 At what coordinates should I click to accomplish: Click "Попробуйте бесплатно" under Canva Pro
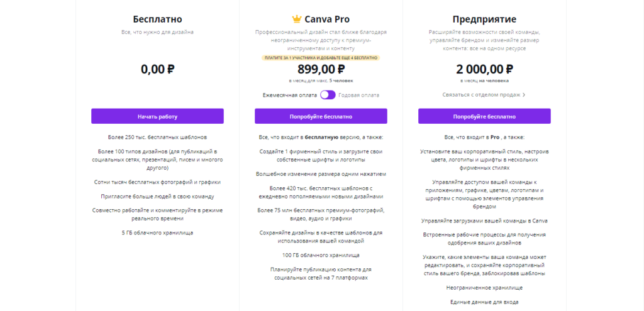tap(321, 116)
